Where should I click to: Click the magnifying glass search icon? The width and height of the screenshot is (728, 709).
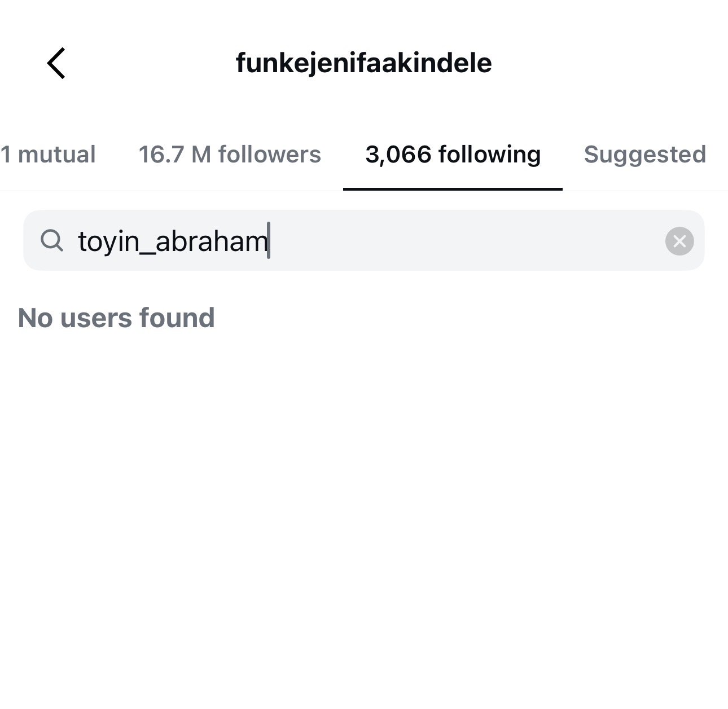[52, 241]
